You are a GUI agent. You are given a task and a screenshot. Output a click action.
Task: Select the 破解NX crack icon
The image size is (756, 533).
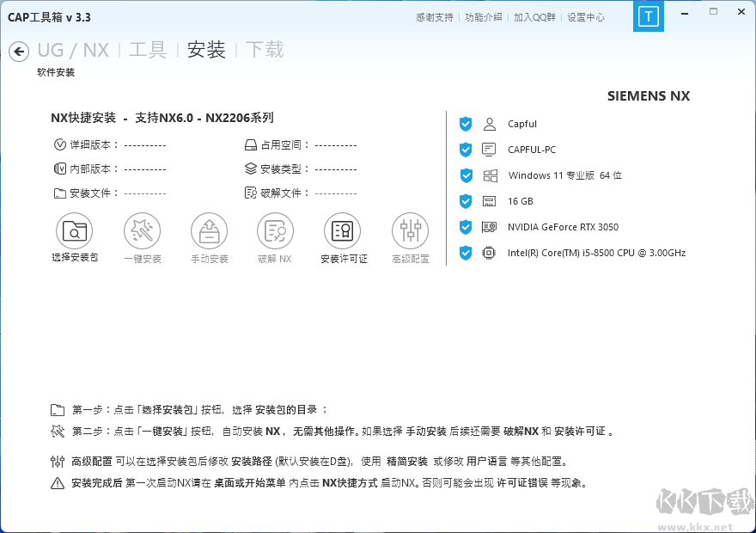click(276, 230)
